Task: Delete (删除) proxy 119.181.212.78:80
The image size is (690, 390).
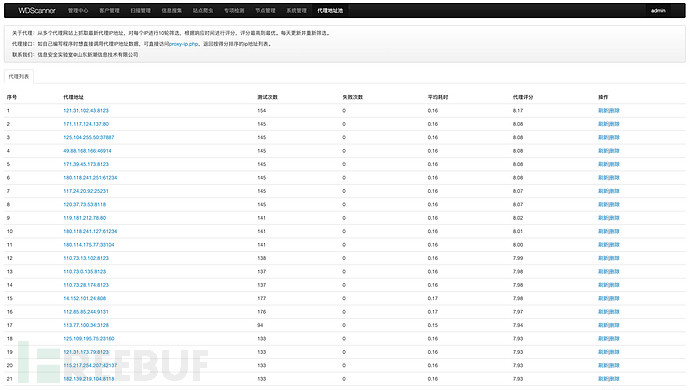Action: click(614, 218)
